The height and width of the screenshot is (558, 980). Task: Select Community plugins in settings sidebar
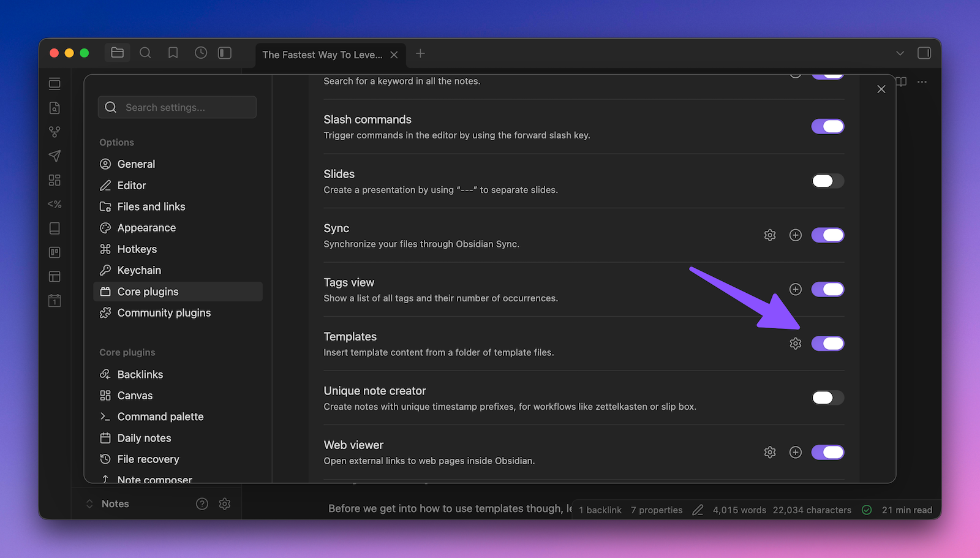coord(164,313)
